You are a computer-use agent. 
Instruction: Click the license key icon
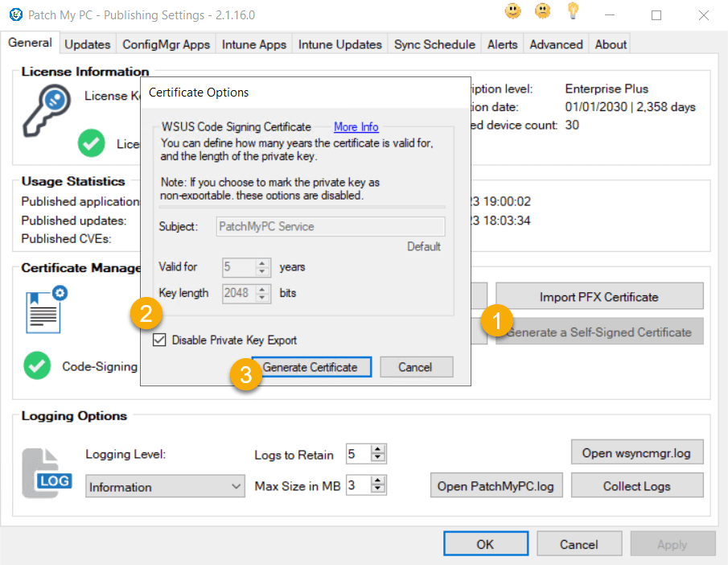47,110
